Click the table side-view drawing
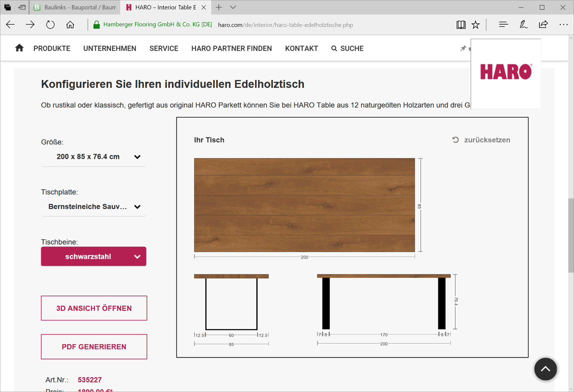The height and width of the screenshot is (392, 574). (383, 301)
